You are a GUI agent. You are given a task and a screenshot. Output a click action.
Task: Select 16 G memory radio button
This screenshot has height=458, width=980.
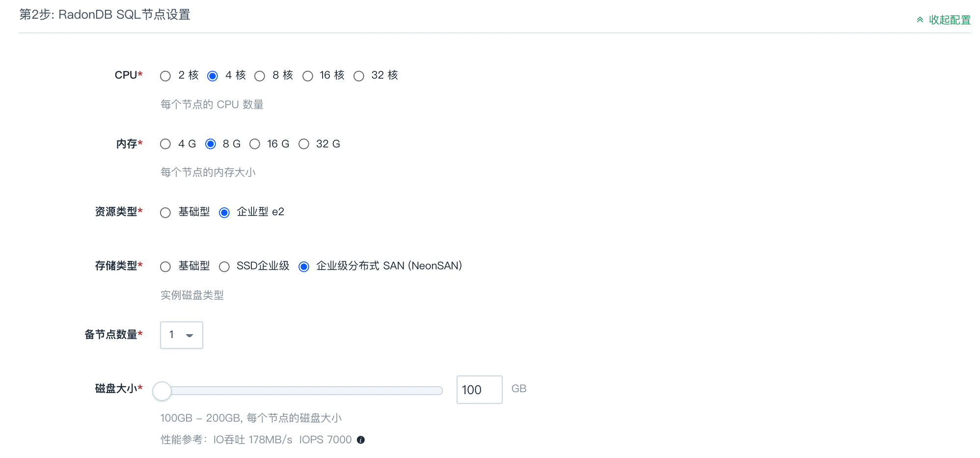pyautogui.click(x=255, y=144)
